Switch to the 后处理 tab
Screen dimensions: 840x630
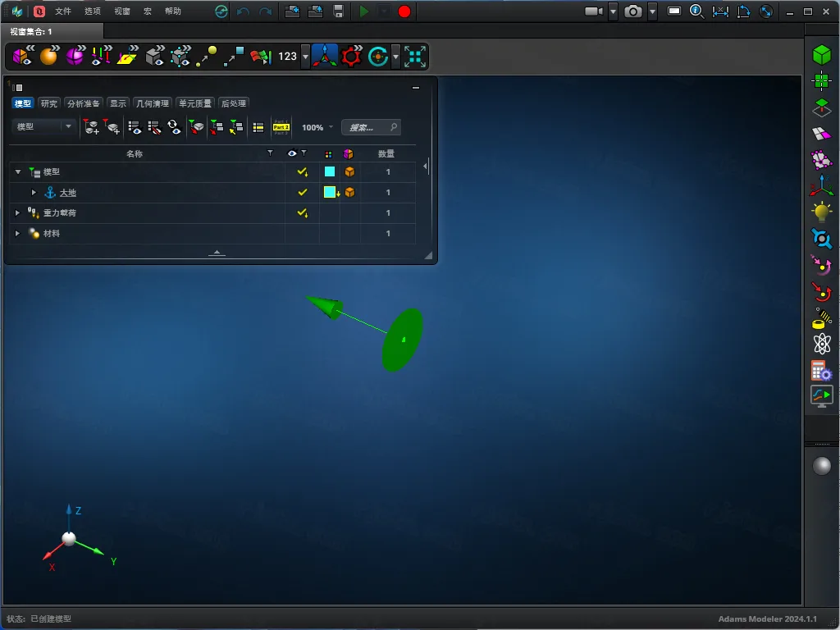(x=234, y=103)
